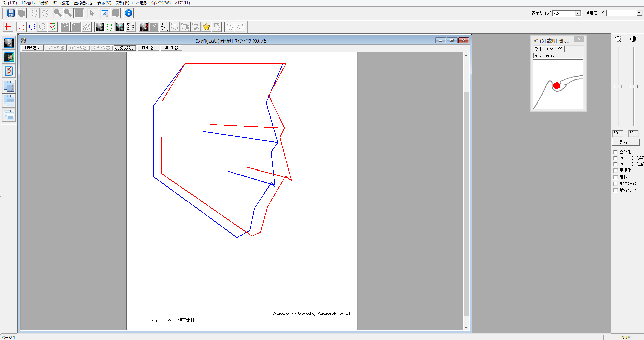Click the blue info circle icon
This screenshot has height=340, width=644.
pos(129,13)
